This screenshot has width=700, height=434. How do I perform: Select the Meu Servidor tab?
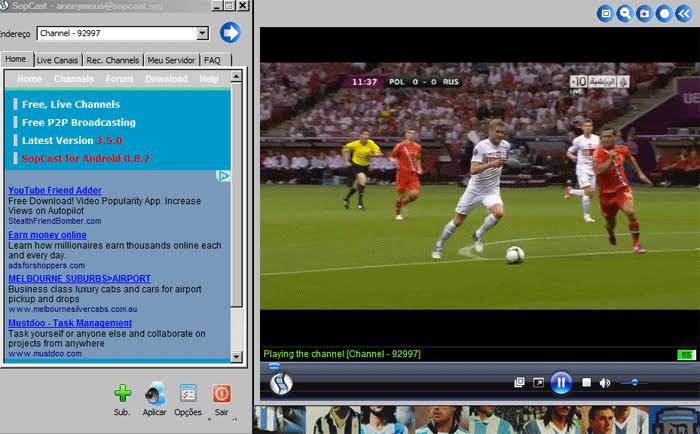coord(171,60)
